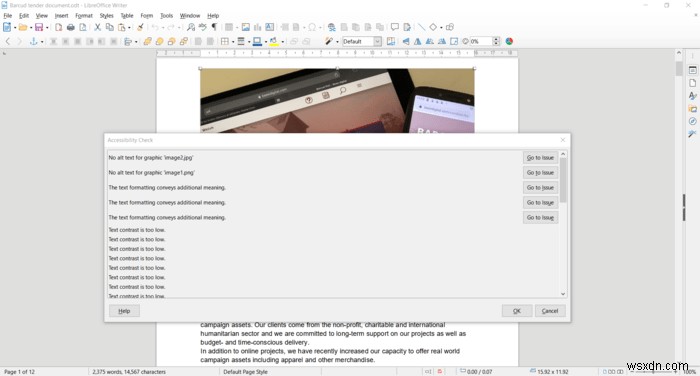Image resolution: width=700 pixels, height=376 pixels.
Task: Open the Insert menu
Action: (x=61, y=16)
